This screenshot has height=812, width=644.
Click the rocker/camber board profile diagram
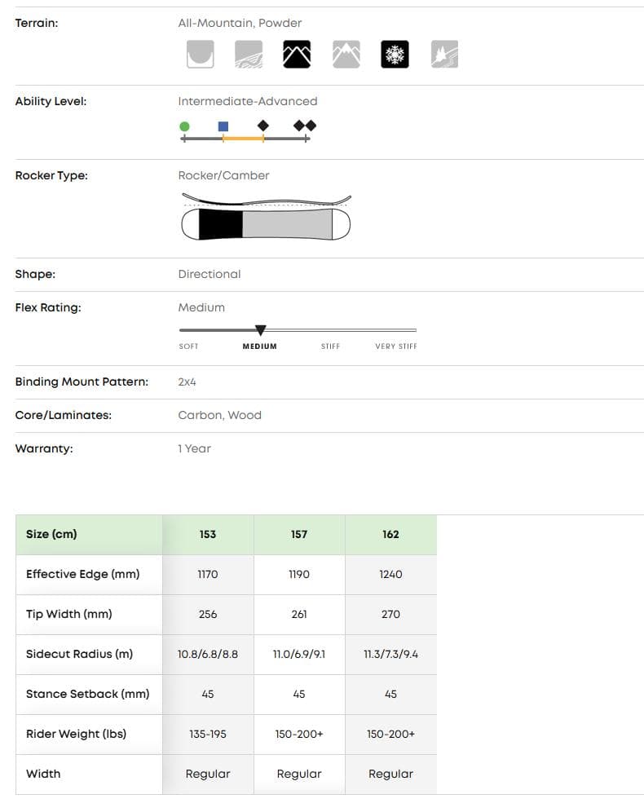coord(266,218)
